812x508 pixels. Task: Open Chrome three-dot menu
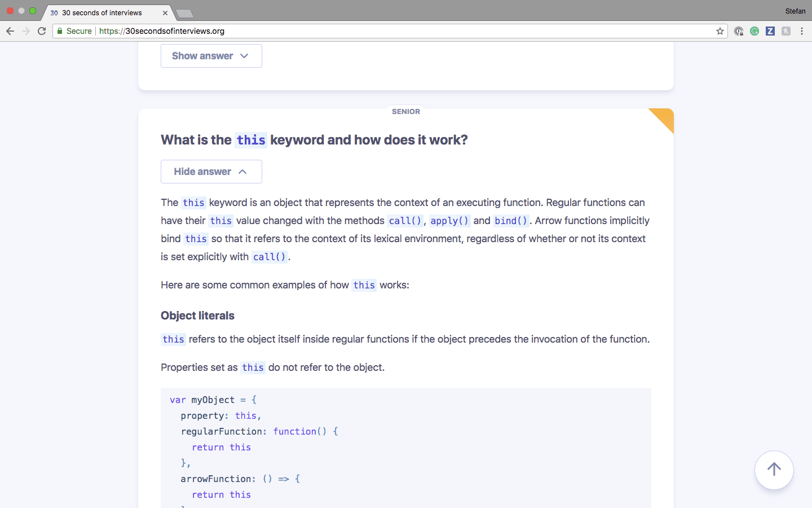point(802,31)
